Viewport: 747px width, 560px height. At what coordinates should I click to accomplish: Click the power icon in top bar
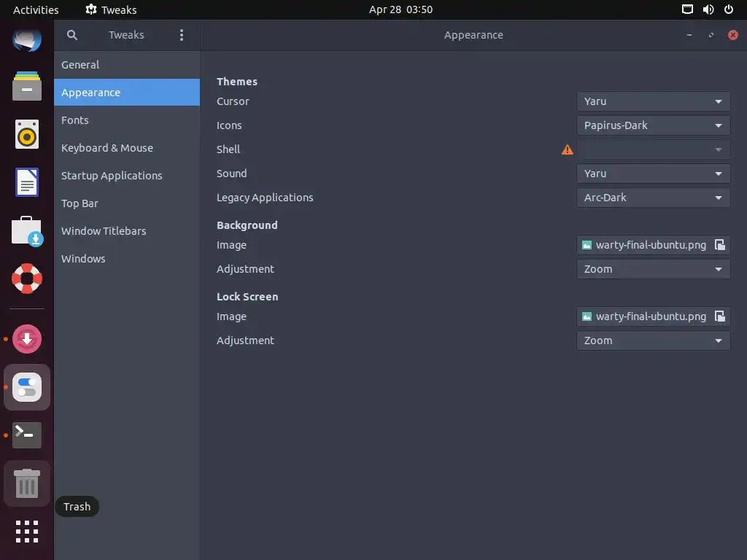[729, 9]
